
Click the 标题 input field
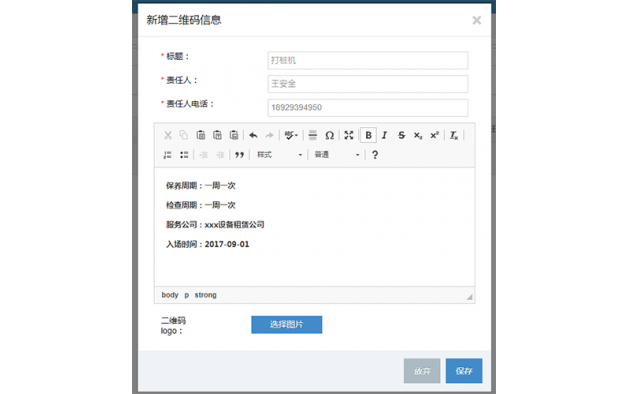(368, 60)
